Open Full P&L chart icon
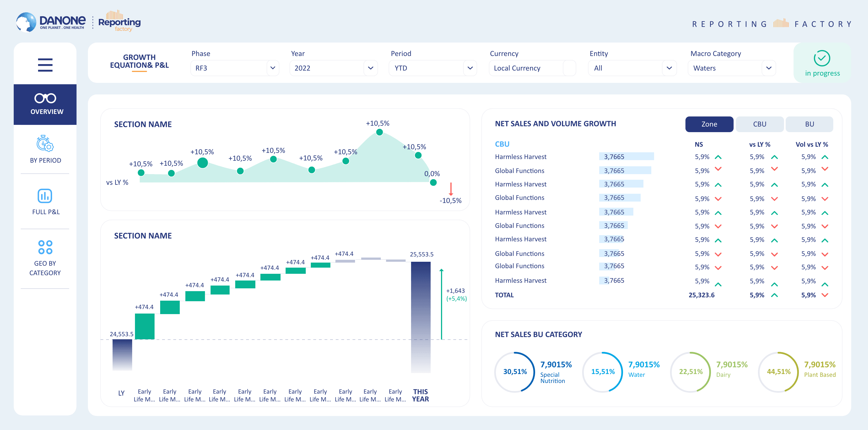This screenshot has height=430, width=868. coord(45,196)
